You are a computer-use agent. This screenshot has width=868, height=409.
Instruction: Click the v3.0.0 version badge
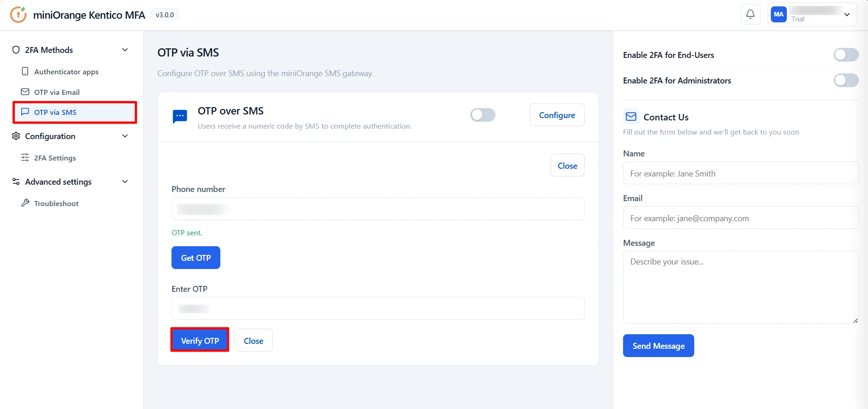(x=165, y=15)
